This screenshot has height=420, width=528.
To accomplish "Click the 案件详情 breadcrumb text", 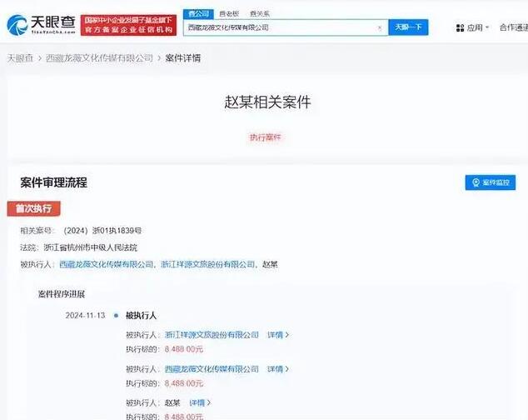I will tap(183, 58).
